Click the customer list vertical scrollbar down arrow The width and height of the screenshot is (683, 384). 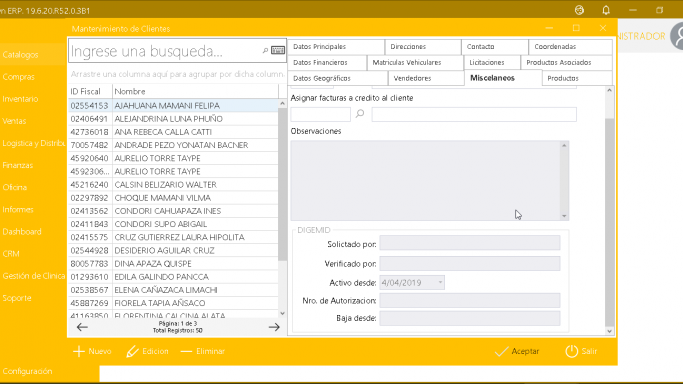(x=282, y=313)
